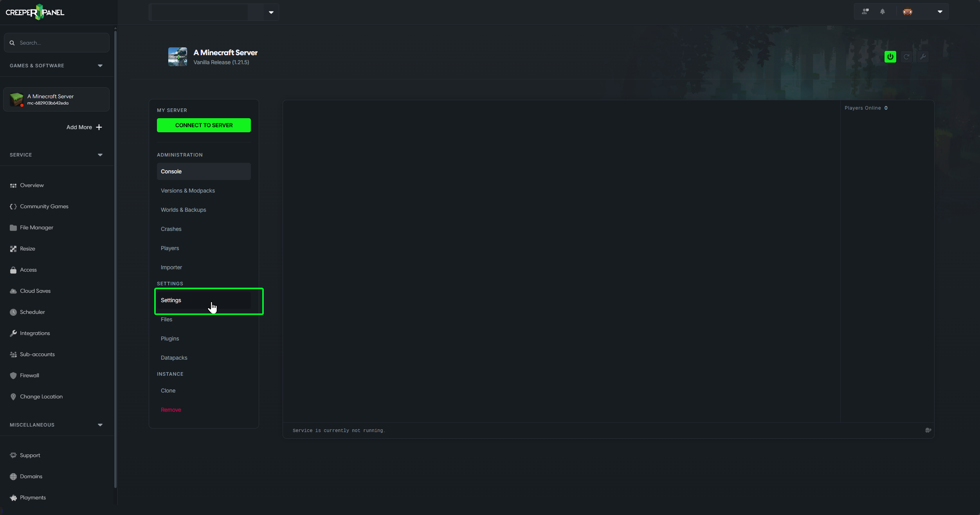This screenshot has width=980, height=515.
Task: Select the Firewall shield icon
Action: [x=13, y=375]
